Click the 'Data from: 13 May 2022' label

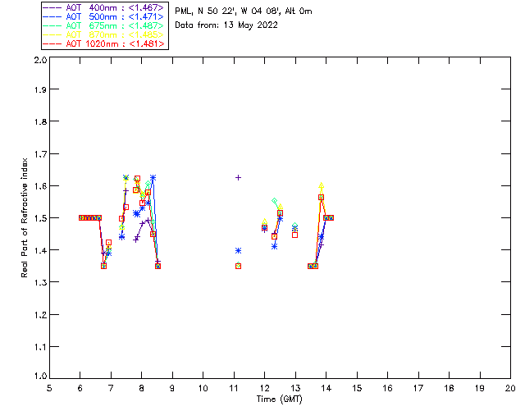(226, 25)
